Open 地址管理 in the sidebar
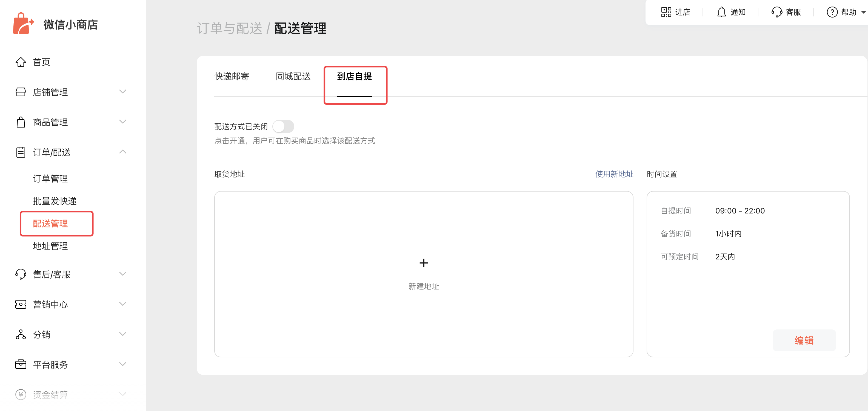 pos(50,246)
